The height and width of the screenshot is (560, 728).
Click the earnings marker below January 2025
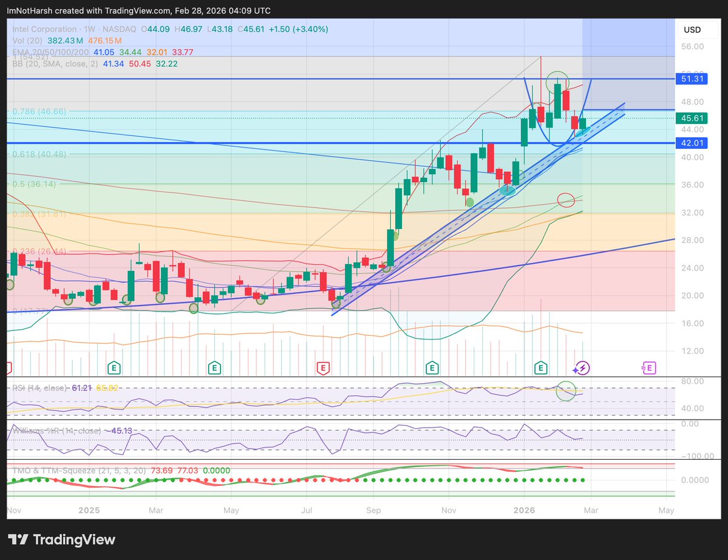pos(114,368)
